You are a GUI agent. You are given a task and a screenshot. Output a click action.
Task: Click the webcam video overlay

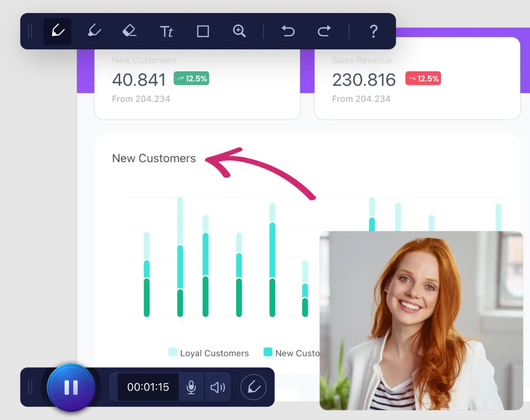pyautogui.click(x=421, y=321)
